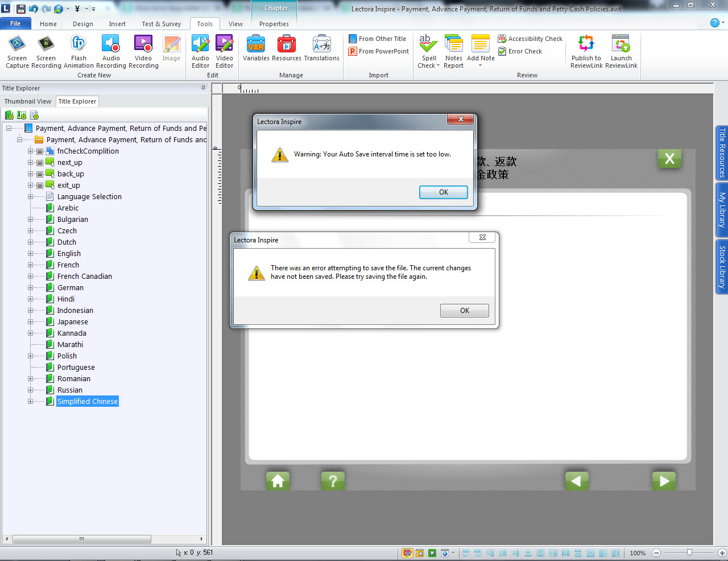The width and height of the screenshot is (728, 561).
Task: Open the Test & Survey tab
Action: point(162,24)
